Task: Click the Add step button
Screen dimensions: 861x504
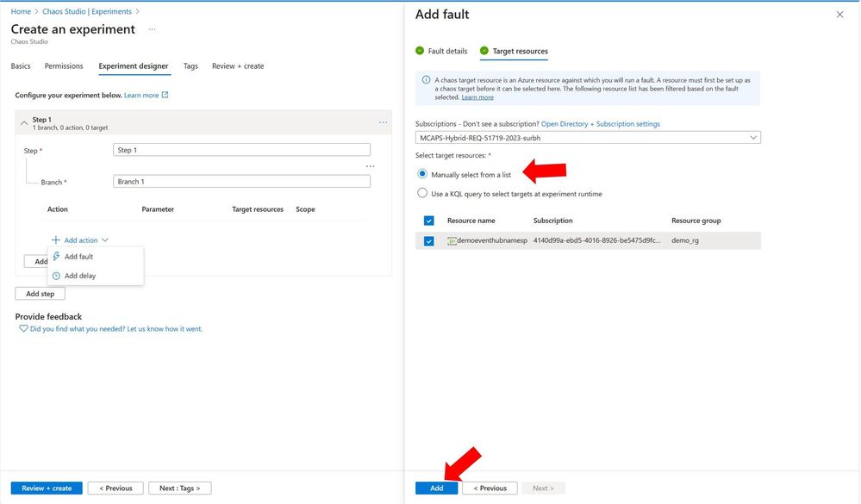Action: [41, 294]
